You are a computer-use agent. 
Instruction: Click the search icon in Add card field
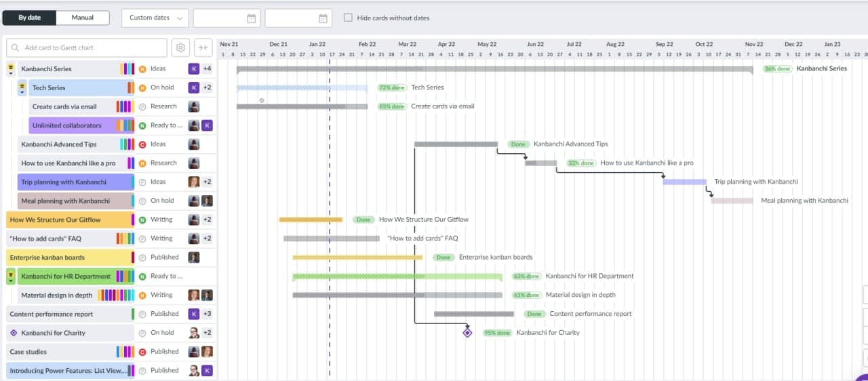[16, 48]
